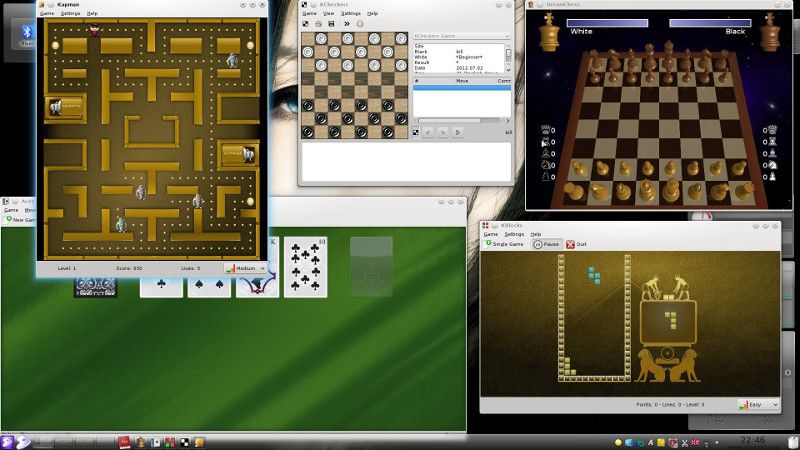Open KBlocks Help menu
The width and height of the screenshot is (800, 450).
click(x=536, y=234)
